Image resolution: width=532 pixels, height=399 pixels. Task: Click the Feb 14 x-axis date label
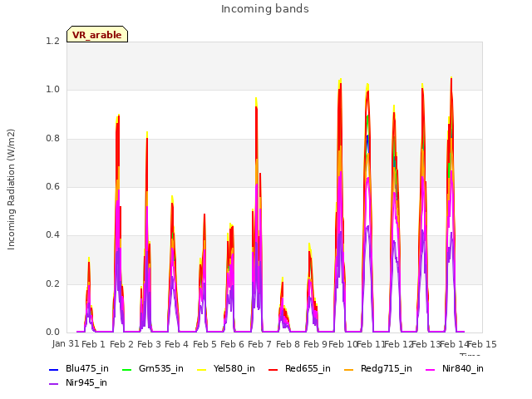click(454, 344)
